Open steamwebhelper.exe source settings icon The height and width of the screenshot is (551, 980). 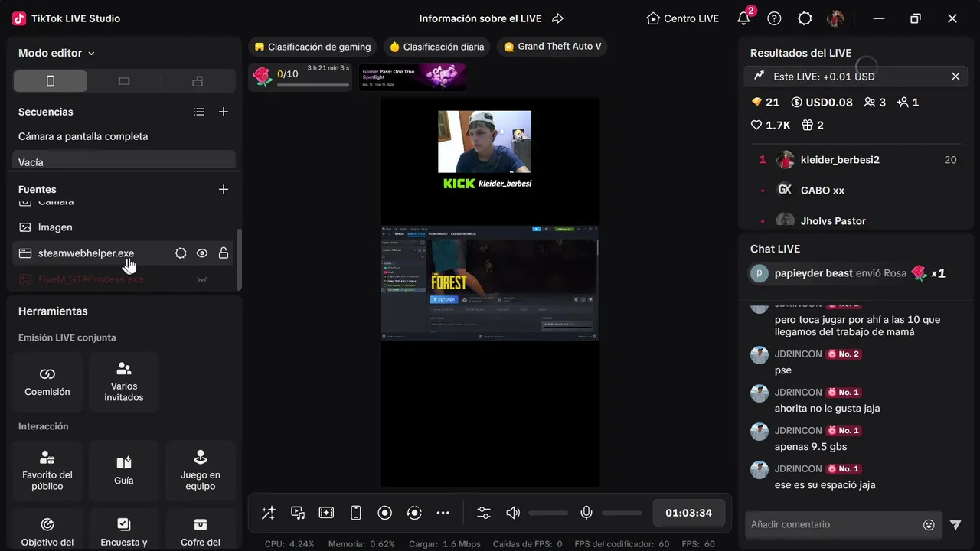(x=181, y=253)
